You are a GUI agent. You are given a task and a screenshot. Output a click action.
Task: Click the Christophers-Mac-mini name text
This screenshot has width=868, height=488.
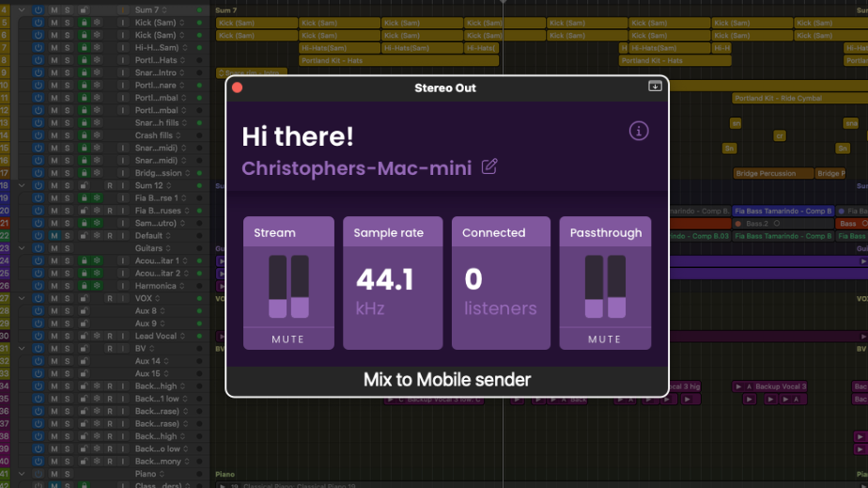357,168
